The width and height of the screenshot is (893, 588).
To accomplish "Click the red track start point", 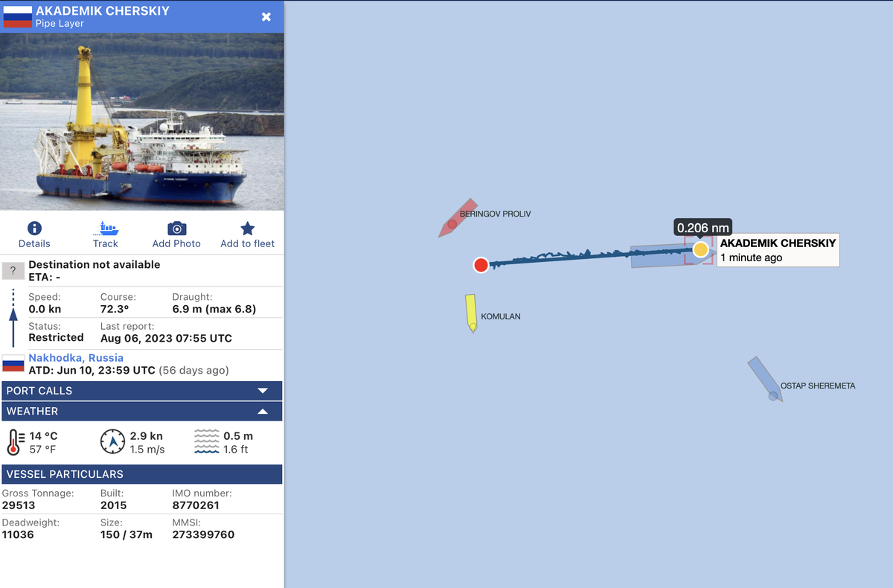I will tap(481, 265).
